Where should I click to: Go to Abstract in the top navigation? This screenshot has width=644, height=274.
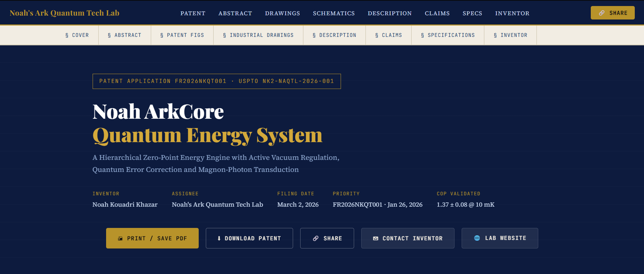point(235,13)
